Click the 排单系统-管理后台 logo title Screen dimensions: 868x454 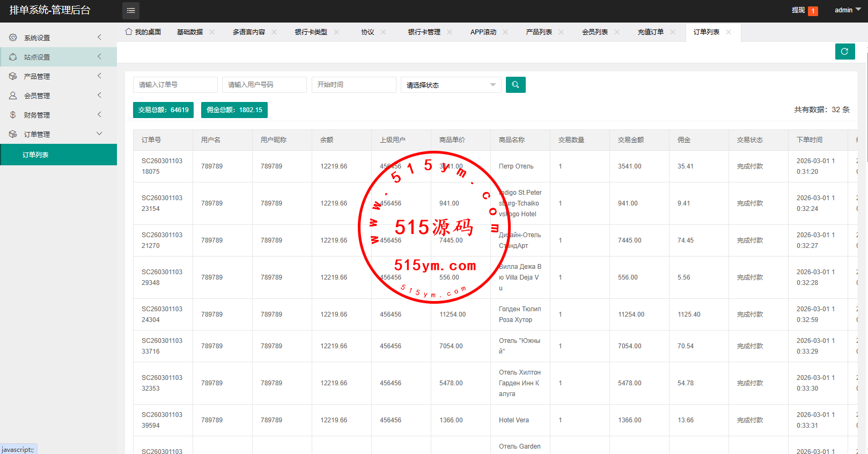point(50,10)
